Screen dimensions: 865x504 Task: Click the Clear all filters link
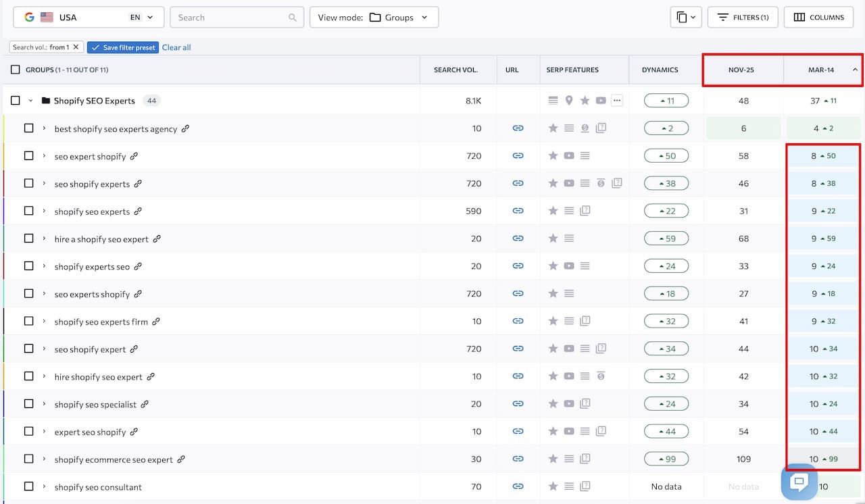click(176, 47)
